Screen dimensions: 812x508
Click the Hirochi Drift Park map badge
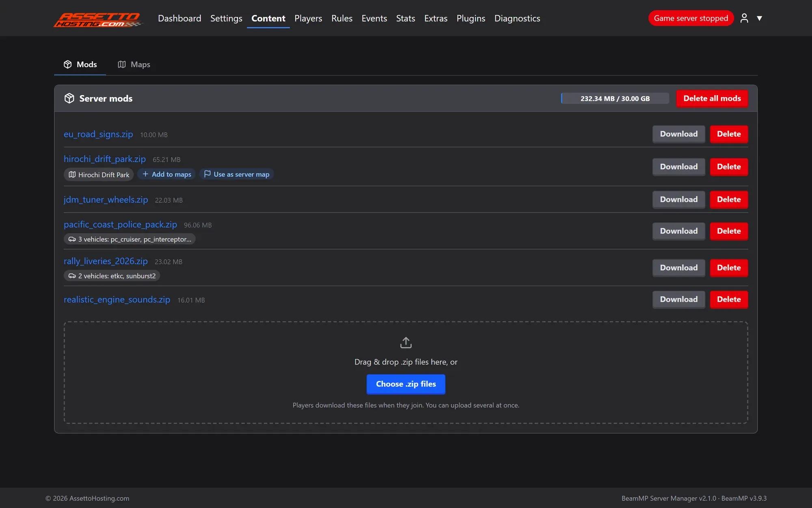point(99,174)
